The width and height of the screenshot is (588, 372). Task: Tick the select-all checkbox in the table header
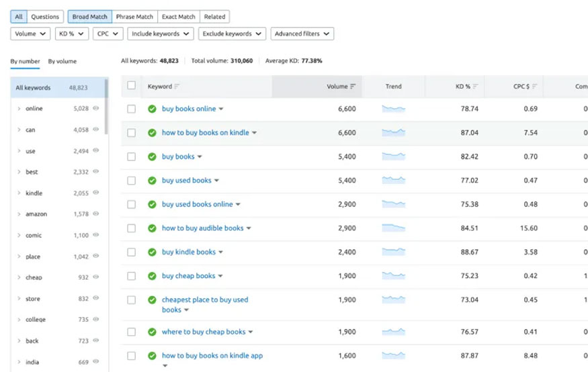click(x=131, y=85)
